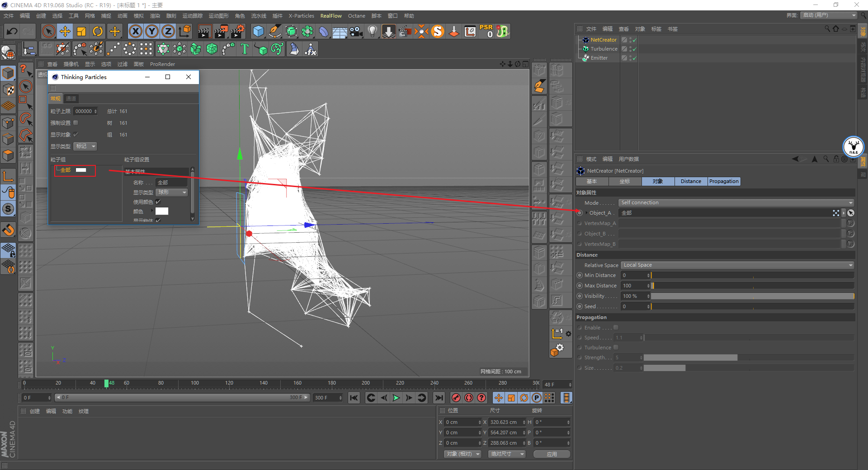This screenshot has height=470, width=868.
Task: Toggle the 强制设置 checkbox
Action: pos(76,122)
